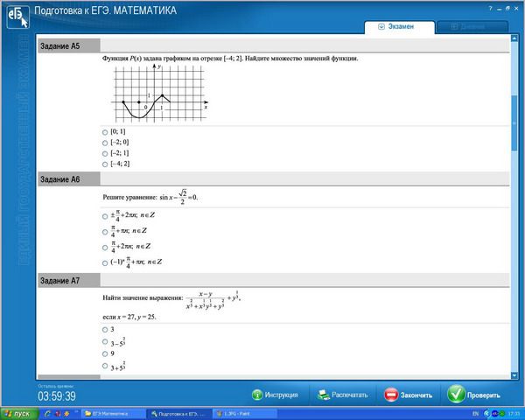This screenshot has height=420, width=525.
Task: Choose answer 9 for task A7
Action: pyautogui.click(x=105, y=353)
